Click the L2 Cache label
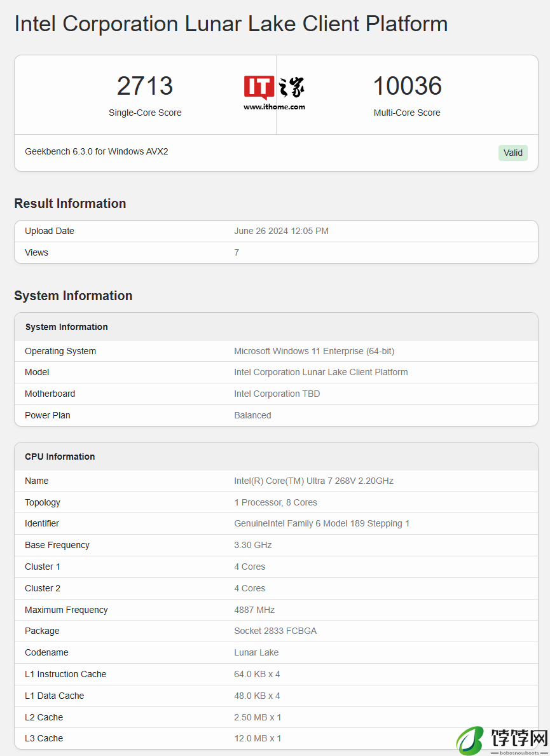The width and height of the screenshot is (550, 756). point(43,717)
